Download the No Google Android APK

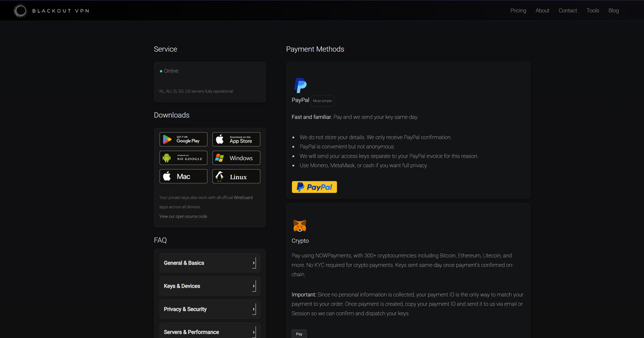pos(184,158)
